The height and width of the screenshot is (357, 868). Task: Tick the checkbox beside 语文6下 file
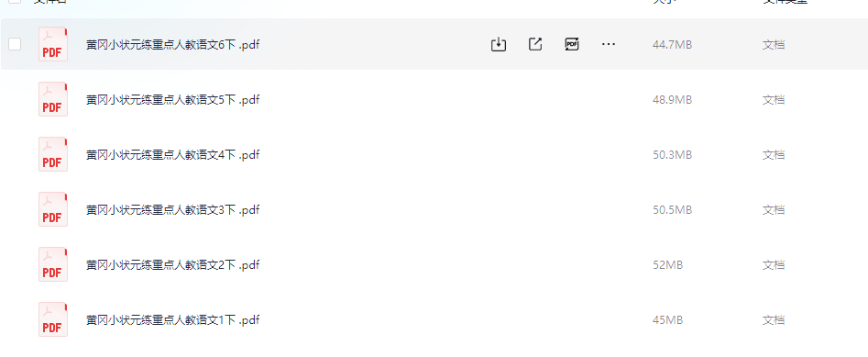point(15,44)
